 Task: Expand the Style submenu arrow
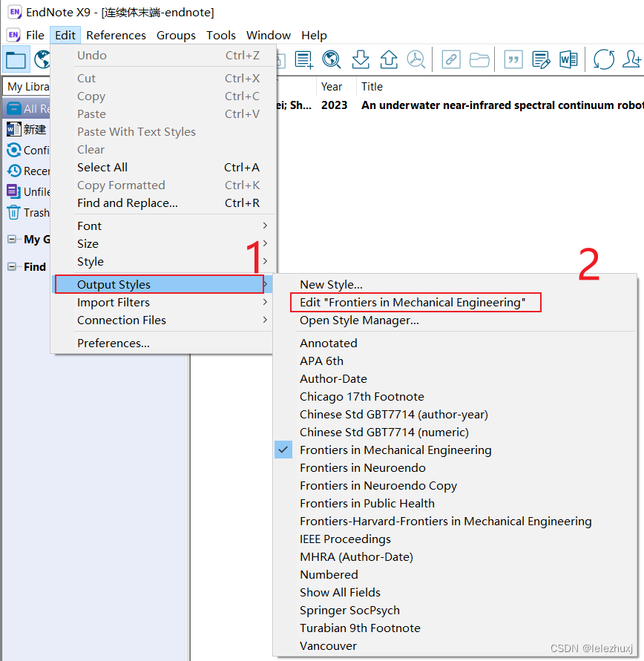pos(265,261)
